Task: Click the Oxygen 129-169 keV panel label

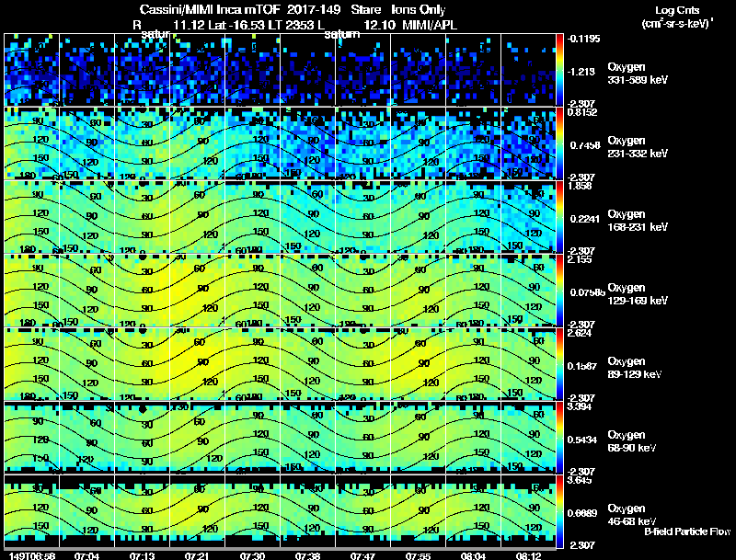Action: click(x=638, y=294)
